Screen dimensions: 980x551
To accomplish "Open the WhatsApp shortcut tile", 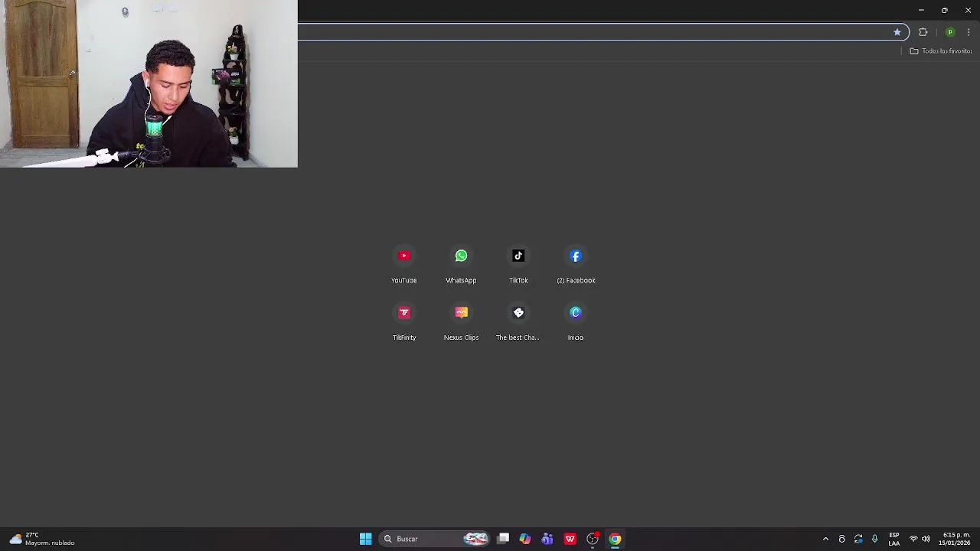I will [x=461, y=265].
